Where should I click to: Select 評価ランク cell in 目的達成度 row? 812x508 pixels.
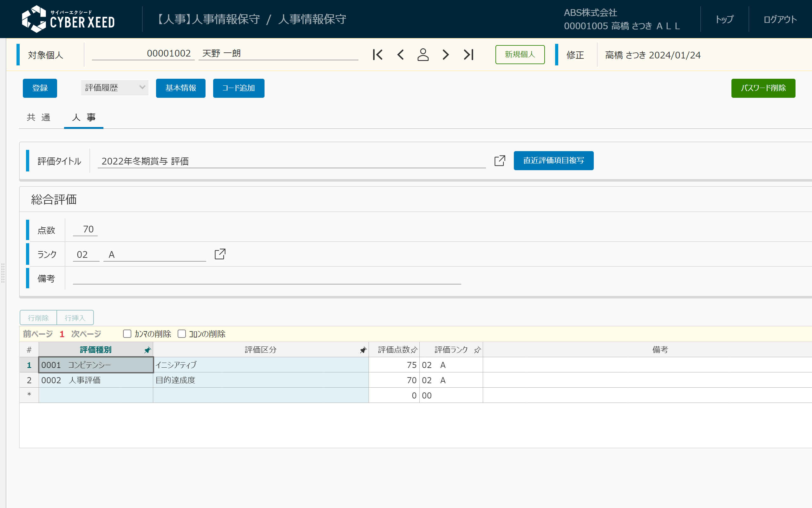pyautogui.click(x=451, y=380)
